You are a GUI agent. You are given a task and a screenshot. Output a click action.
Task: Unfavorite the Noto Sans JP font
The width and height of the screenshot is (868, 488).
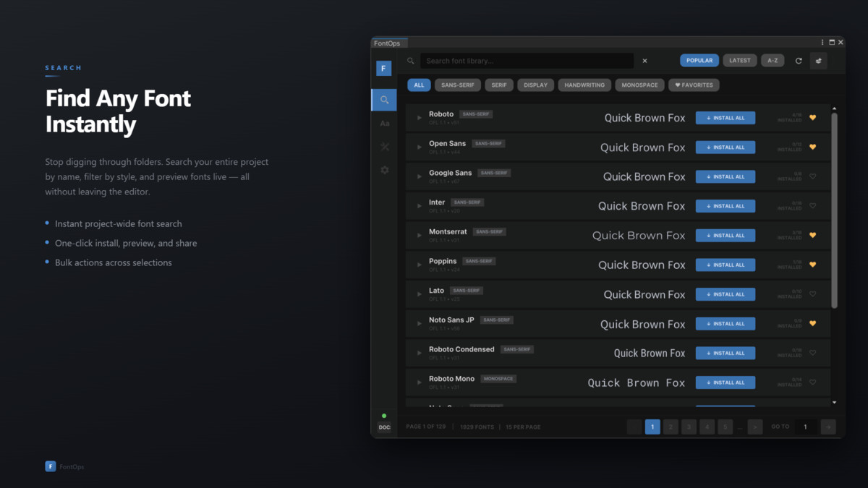tap(812, 323)
